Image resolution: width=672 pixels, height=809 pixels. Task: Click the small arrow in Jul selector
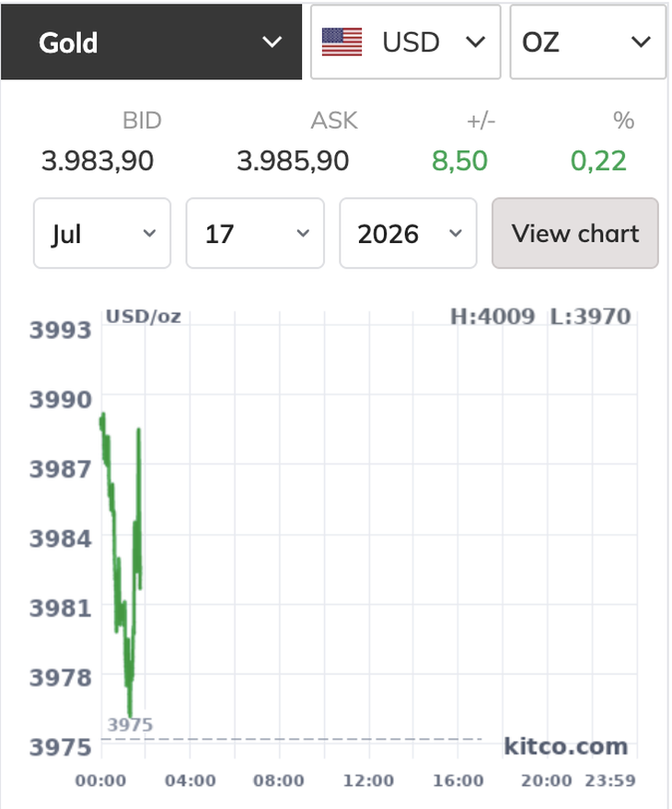click(x=150, y=233)
